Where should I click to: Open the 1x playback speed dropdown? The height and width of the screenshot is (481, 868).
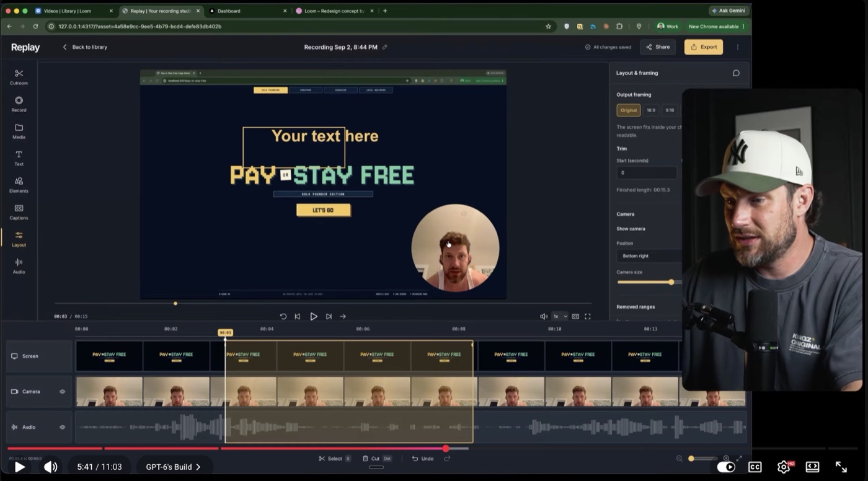[x=560, y=316]
